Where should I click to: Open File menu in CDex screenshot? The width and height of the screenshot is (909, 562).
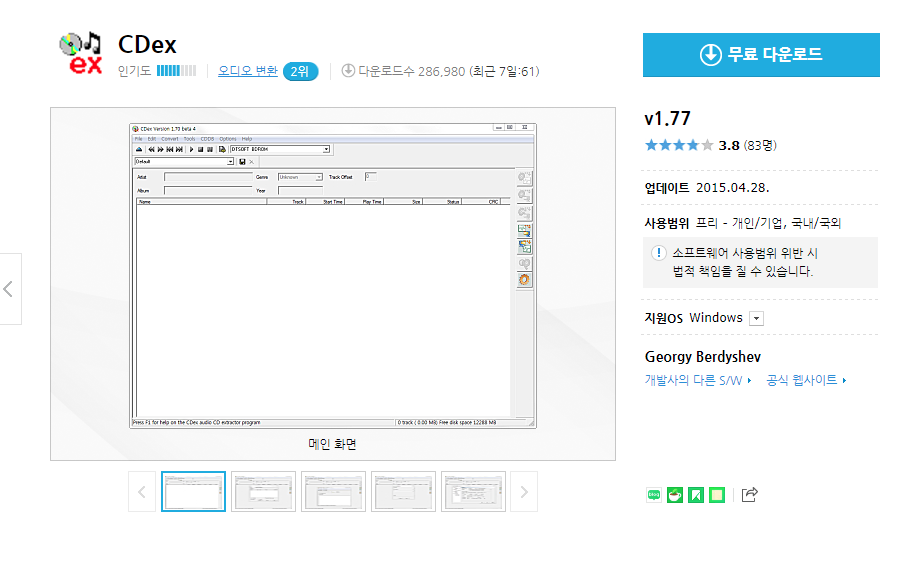(x=139, y=139)
